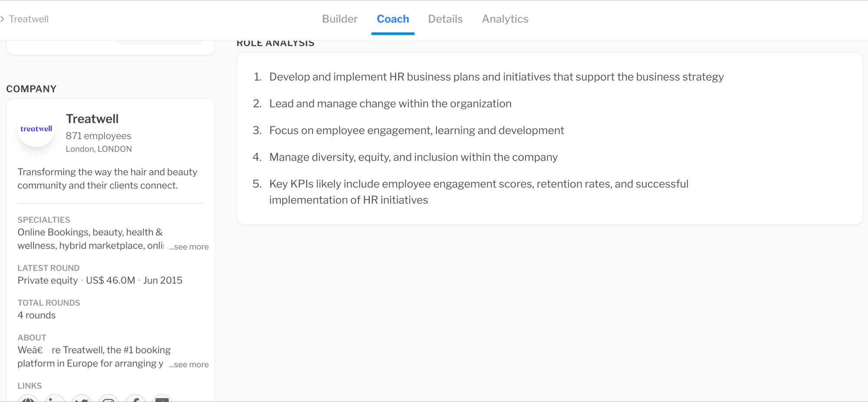Viewport: 868px width, 402px height.
Task: Open the company website globe link icon
Action: (28, 399)
